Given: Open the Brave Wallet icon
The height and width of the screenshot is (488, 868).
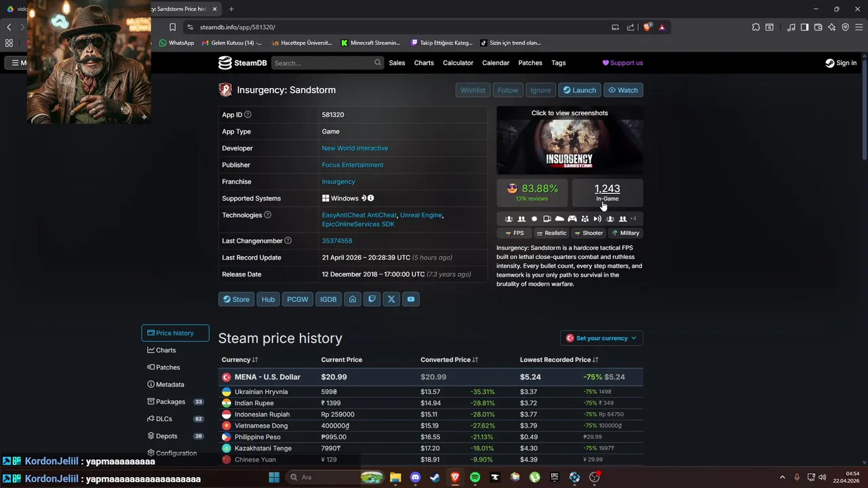Looking at the screenshot, I should coord(818,27).
